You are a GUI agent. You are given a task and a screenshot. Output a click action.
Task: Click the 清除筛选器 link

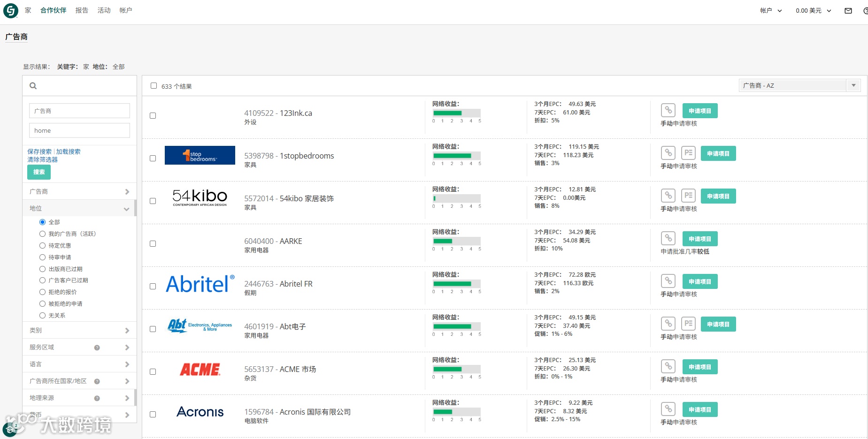tap(42, 159)
